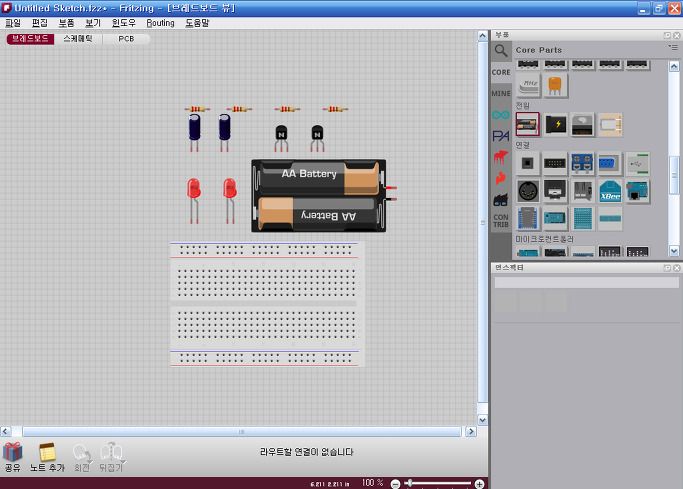
Task: Click the 100 % zoom value
Action: pyautogui.click(x=372, y=482)
